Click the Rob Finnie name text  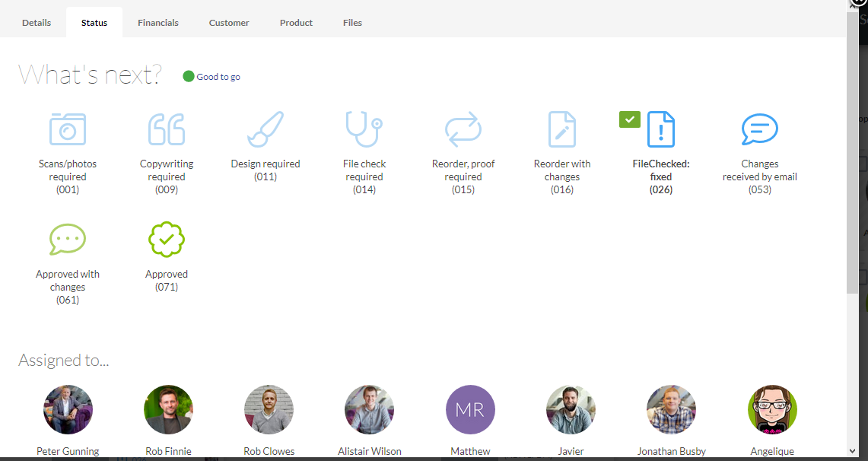point(168,451)
